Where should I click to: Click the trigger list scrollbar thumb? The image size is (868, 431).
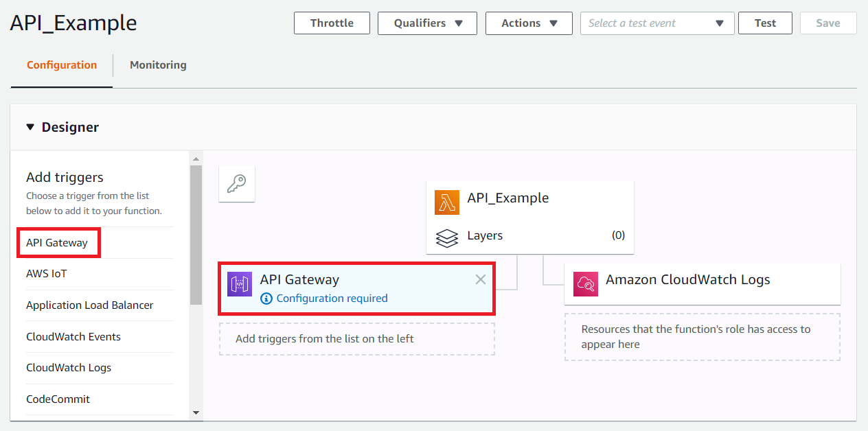[196, 235]
